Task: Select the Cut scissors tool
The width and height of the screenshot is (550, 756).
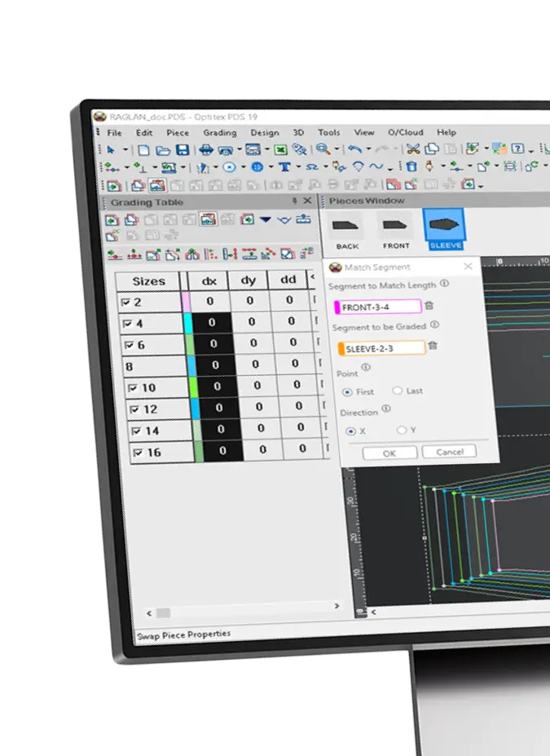Action: click(413, 149)
